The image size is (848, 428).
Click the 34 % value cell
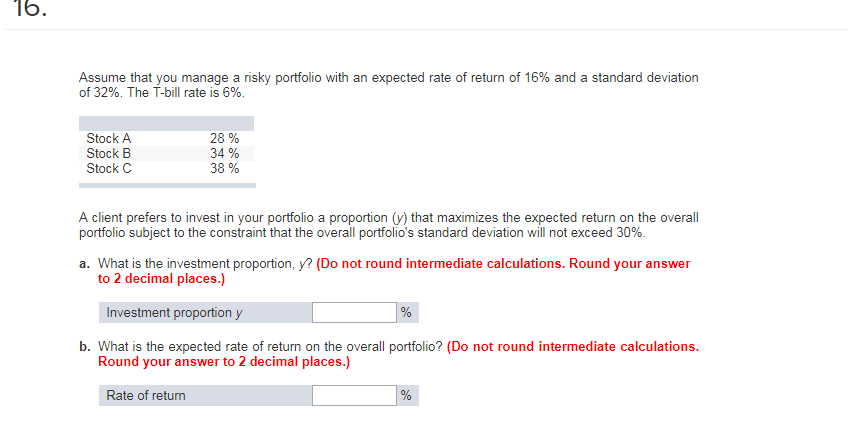(224, 154)
